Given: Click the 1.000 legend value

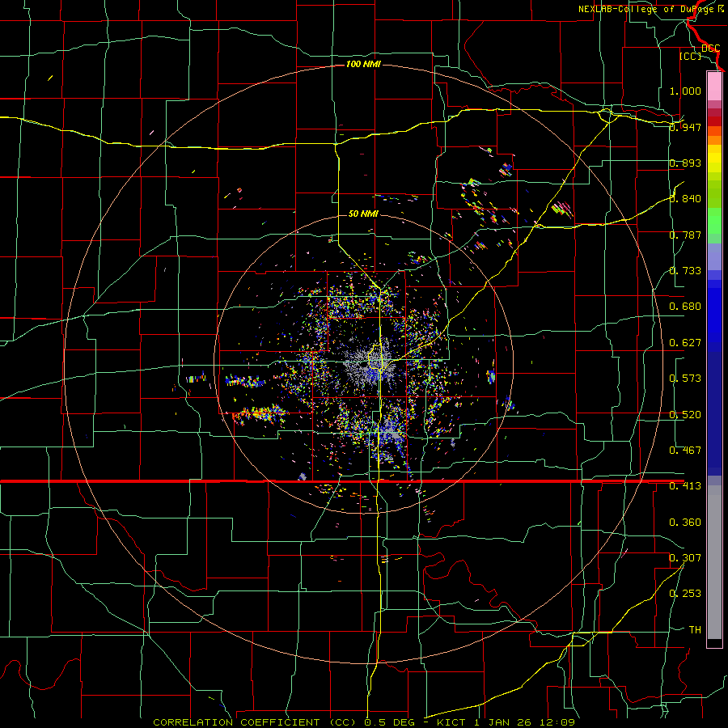Looking at the screenshot, I should [x=685, y=91].
